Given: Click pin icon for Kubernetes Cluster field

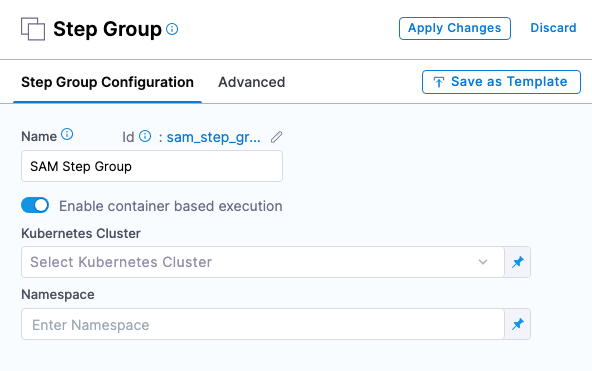Looking at the screenshot, I should [x=518, y=262].
